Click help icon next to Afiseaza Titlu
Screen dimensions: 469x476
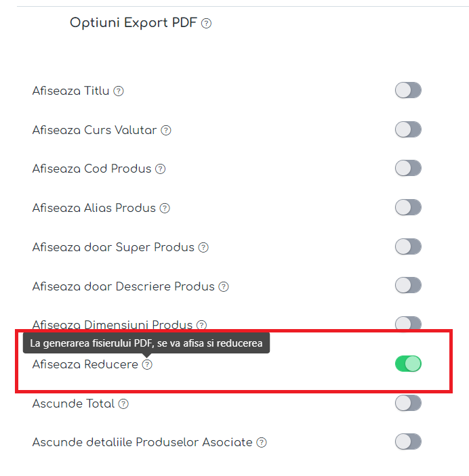(119, 91)
